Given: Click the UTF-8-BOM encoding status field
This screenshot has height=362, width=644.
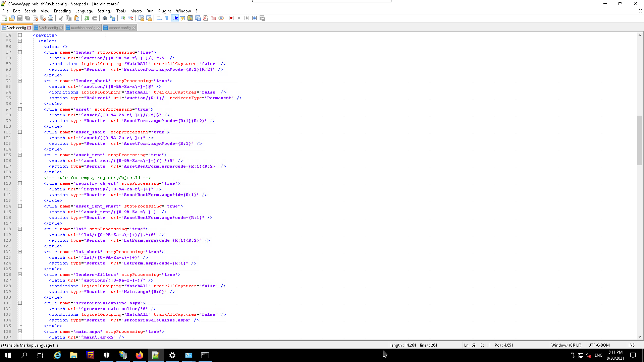Looking at the screenshot, I should (x=599, y=345).
